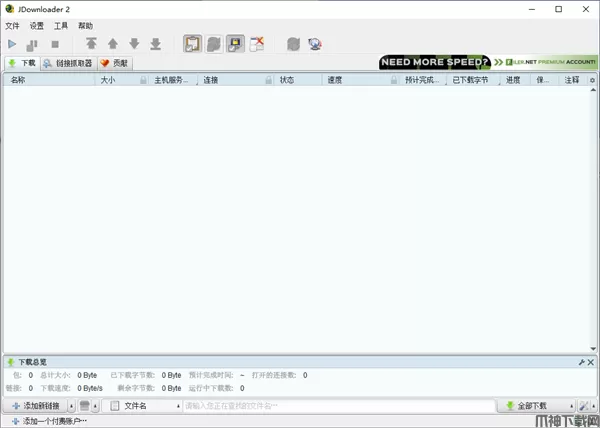Start all downloads with the play icon
The height and width of the screenshot is (428, 600).
(x=12, y=44)
